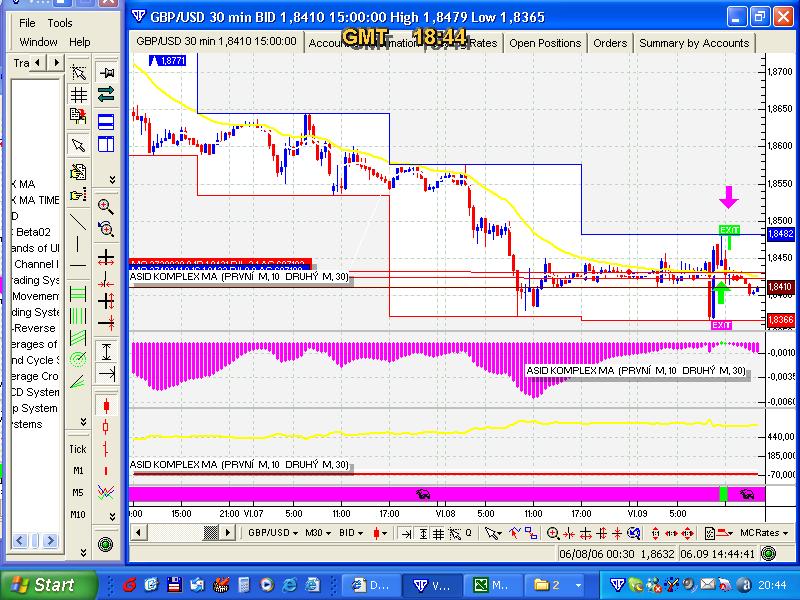Click the pushpin icon in the left toolbar
The height and width of the screenshot is (600, 800).
pos(106,72)
